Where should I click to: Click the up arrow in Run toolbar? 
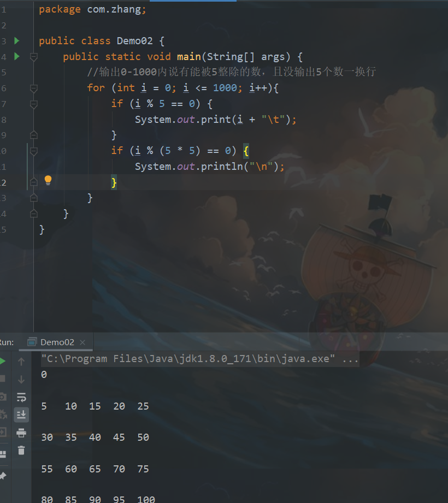pyautogui.click(x=21, y=362)
